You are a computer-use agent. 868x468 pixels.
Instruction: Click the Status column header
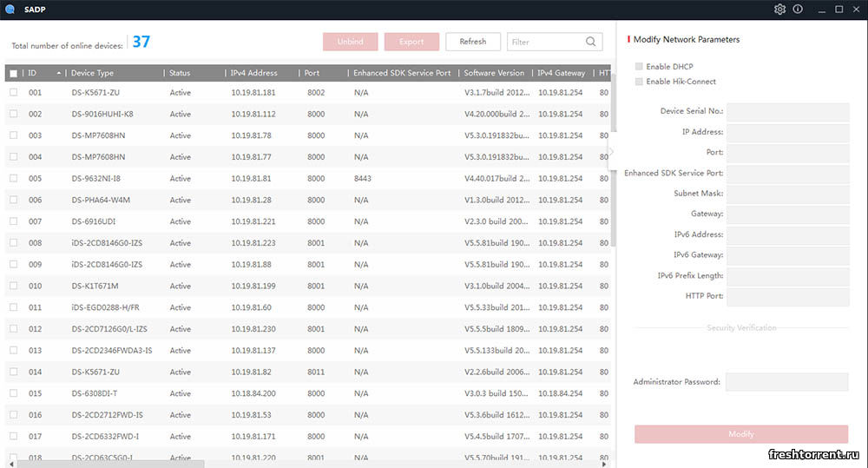coord(180,73)
